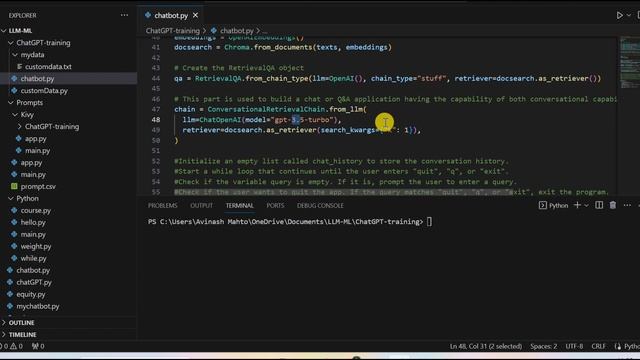The image size is (640, 360).
Task: Open terminal panel more actions ellipsis
Action: 627,205
